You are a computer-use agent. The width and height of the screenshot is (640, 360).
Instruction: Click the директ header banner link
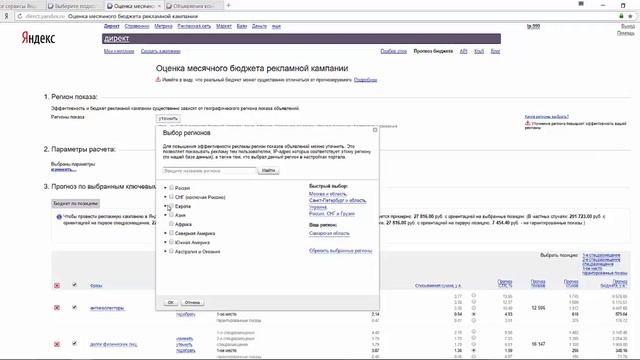[117, 38]
